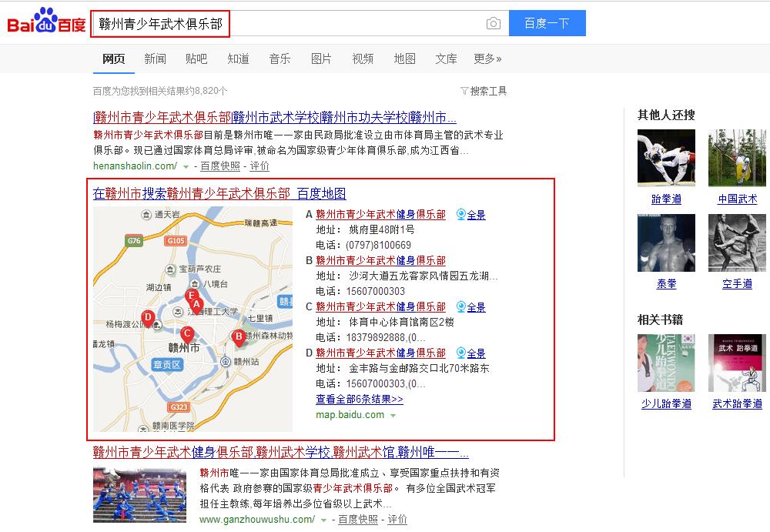Click the 搜索工具 filter funnel icon

point(464,91)
